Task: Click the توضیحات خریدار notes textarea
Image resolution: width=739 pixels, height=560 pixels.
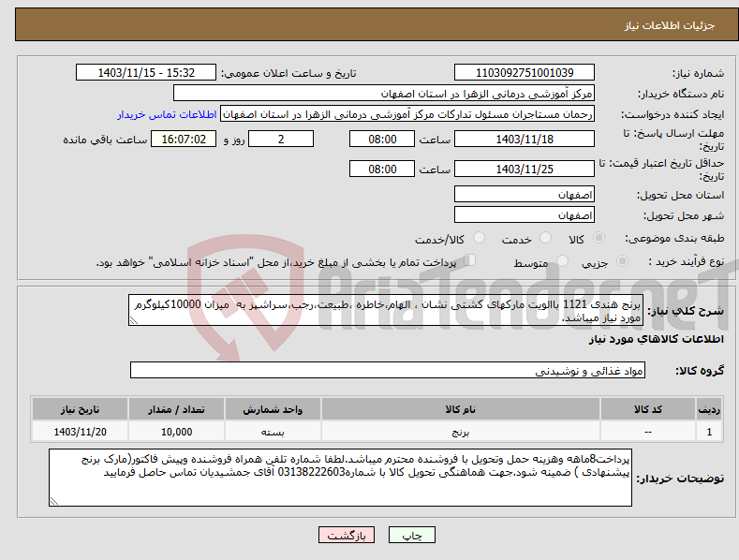Action: [x=340, y=478]
